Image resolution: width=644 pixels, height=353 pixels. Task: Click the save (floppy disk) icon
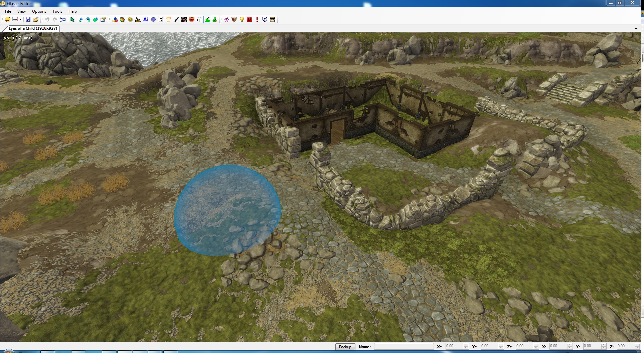(x=28, y=20)
